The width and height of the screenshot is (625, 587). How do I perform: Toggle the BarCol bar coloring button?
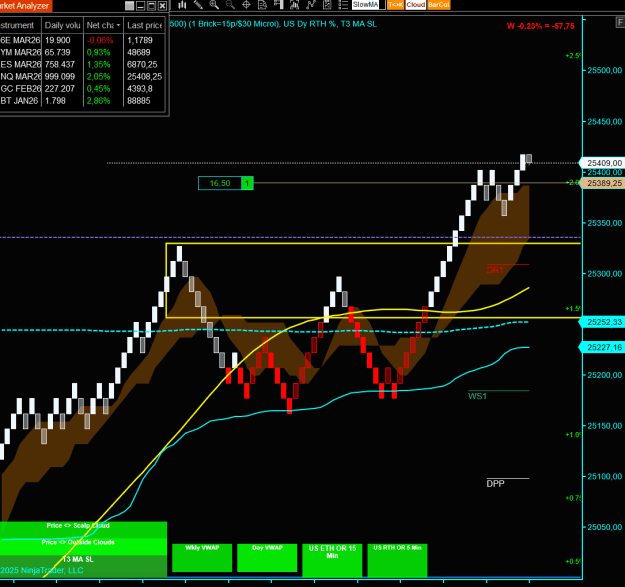pos(438,5)
